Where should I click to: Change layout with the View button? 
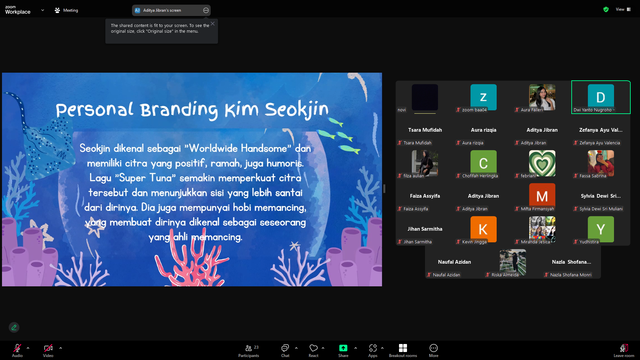(623, 9)
